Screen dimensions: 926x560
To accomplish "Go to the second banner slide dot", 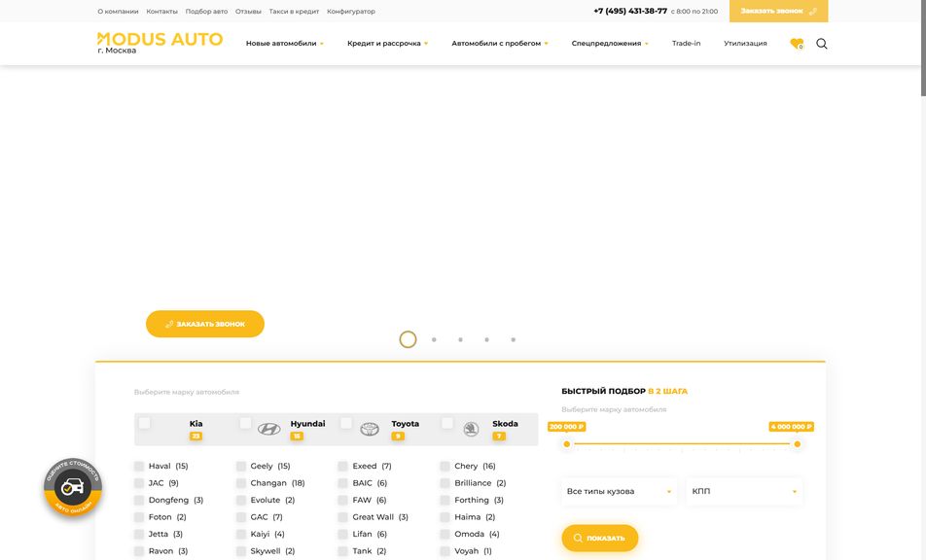I will 434,340.
